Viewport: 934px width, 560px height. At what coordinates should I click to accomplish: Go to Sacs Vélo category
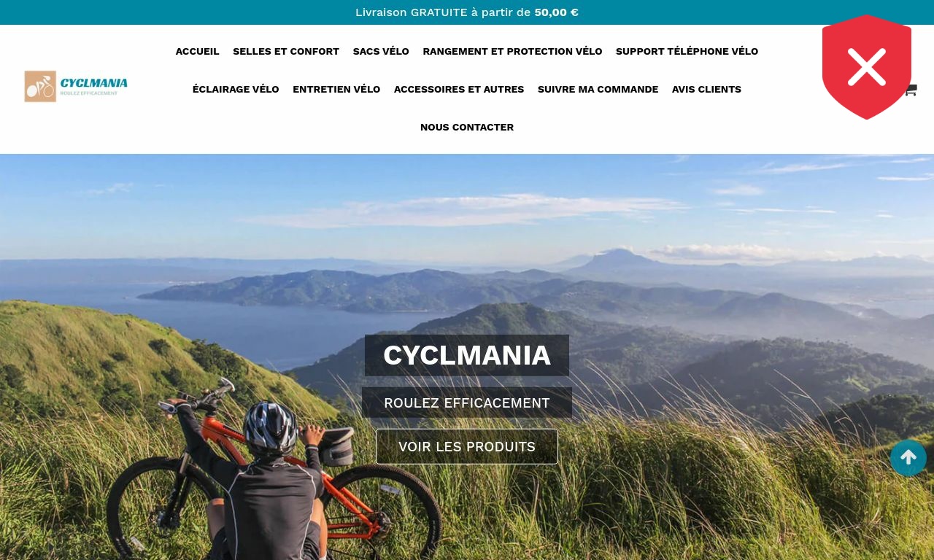pyautogui.click(x=381, y=51)
